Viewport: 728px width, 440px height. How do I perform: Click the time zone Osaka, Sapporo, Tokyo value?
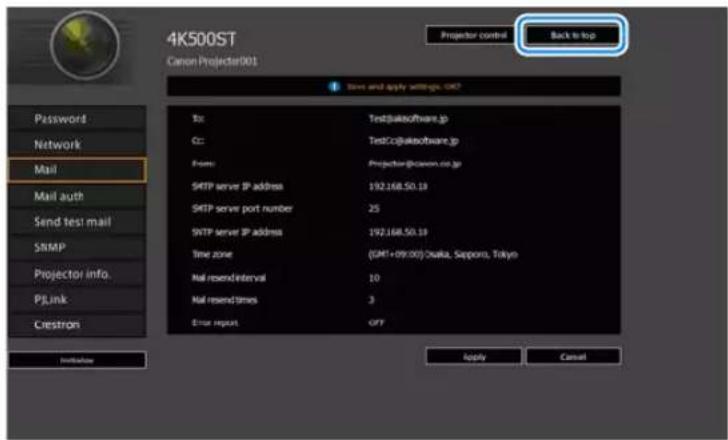(443, 255)
